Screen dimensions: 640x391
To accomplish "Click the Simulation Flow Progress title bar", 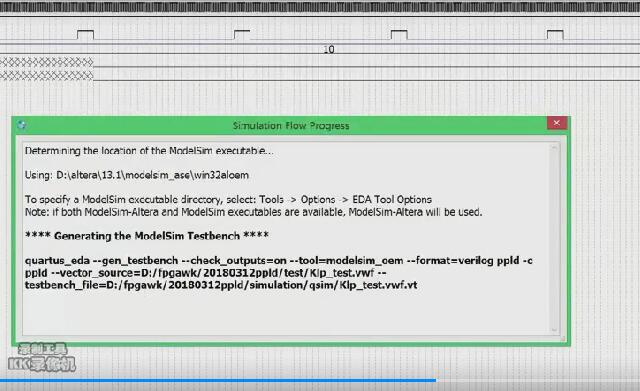I will point(291,125).
